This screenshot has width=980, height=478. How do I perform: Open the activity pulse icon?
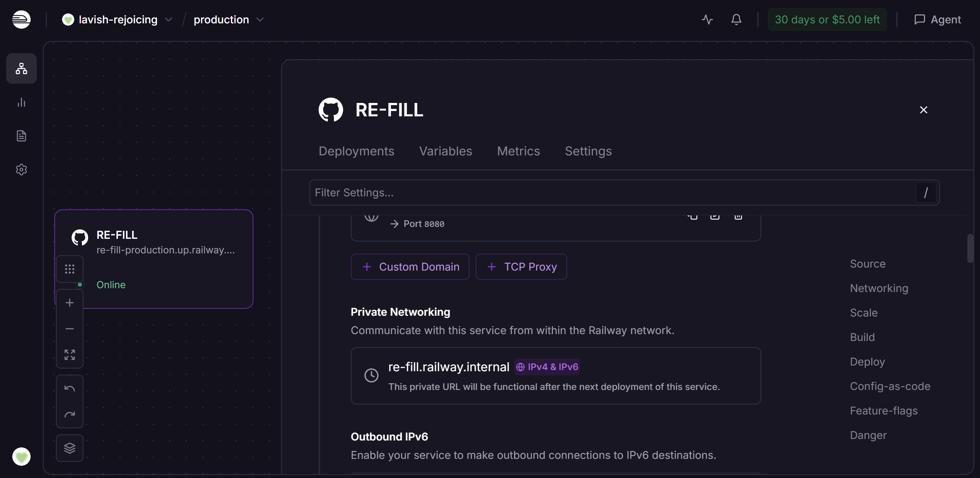[707, 20]
